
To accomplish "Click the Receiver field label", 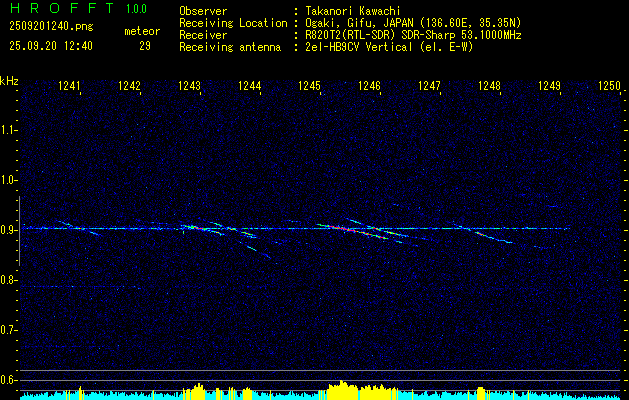I will click(x=203, y=35).
